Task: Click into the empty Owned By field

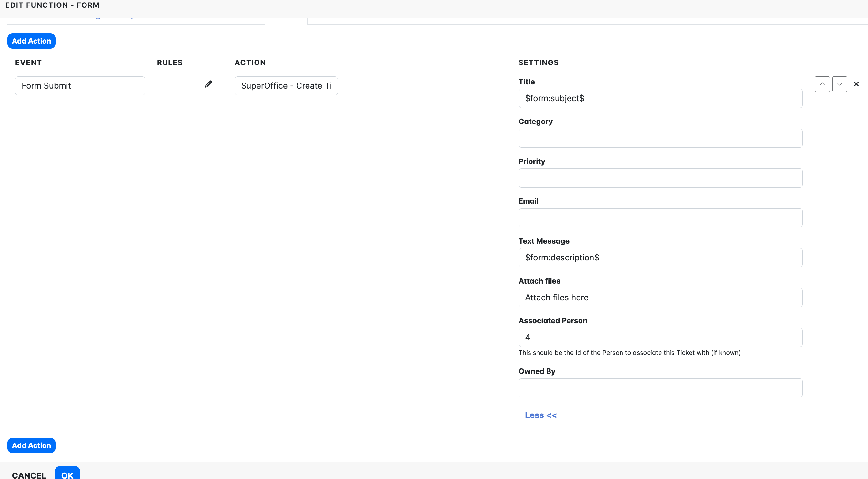Action: coord(660,388)
